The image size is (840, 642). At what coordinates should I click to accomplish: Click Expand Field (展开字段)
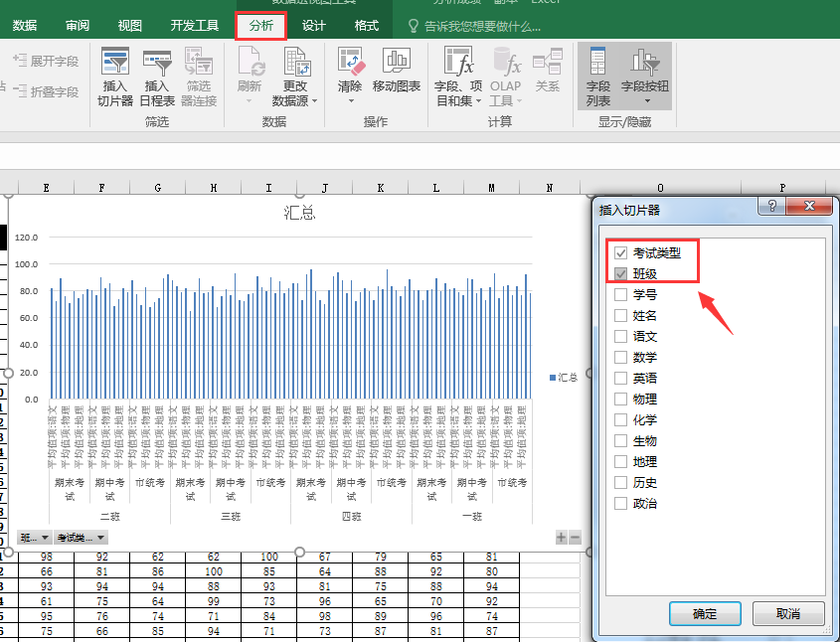pyautogui.click(x=46, y=61)
